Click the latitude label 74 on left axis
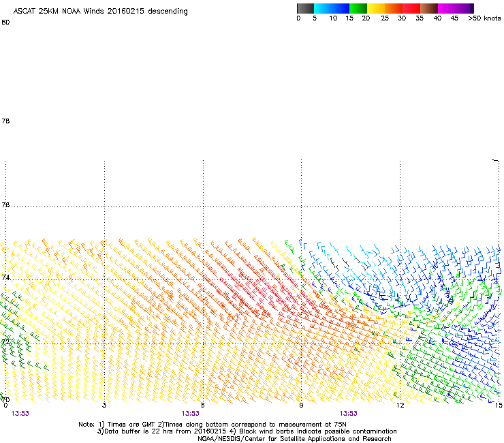 5,278
